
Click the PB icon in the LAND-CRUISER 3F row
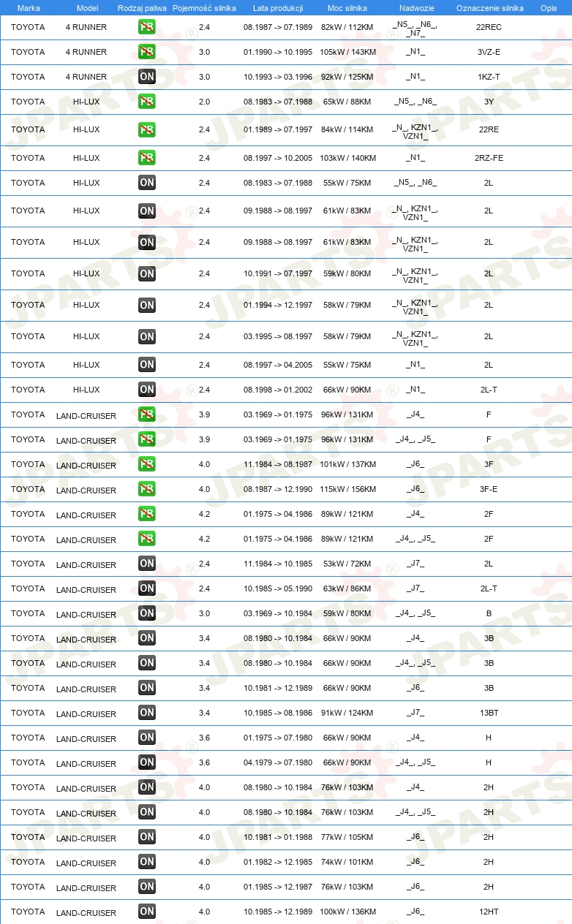[146, 464]
